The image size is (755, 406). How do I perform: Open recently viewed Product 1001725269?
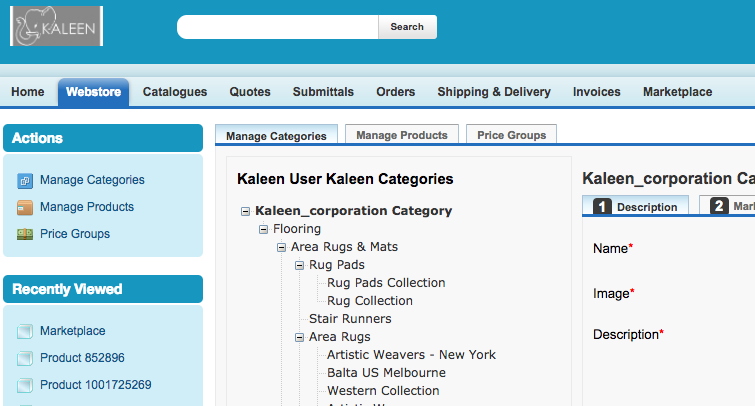point(95,385)
